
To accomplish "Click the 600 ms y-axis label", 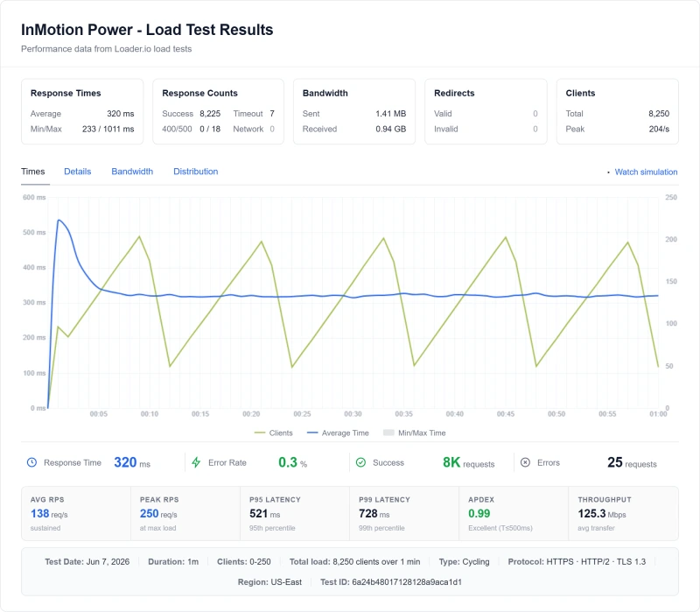I will [34, 198].
